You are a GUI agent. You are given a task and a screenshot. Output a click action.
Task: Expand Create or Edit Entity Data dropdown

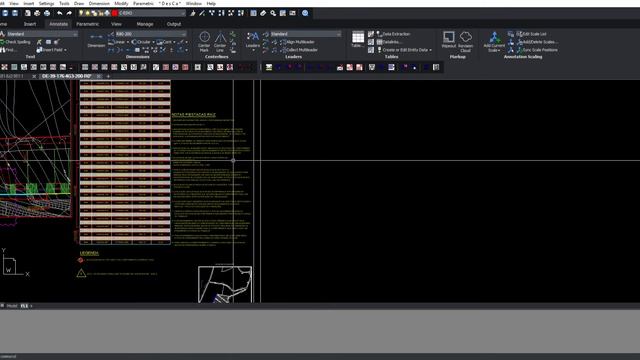coord(430,50)
